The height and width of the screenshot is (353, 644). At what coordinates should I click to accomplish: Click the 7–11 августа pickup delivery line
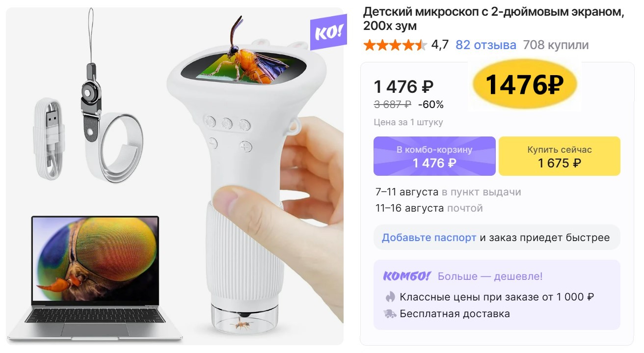coord(448,192)
